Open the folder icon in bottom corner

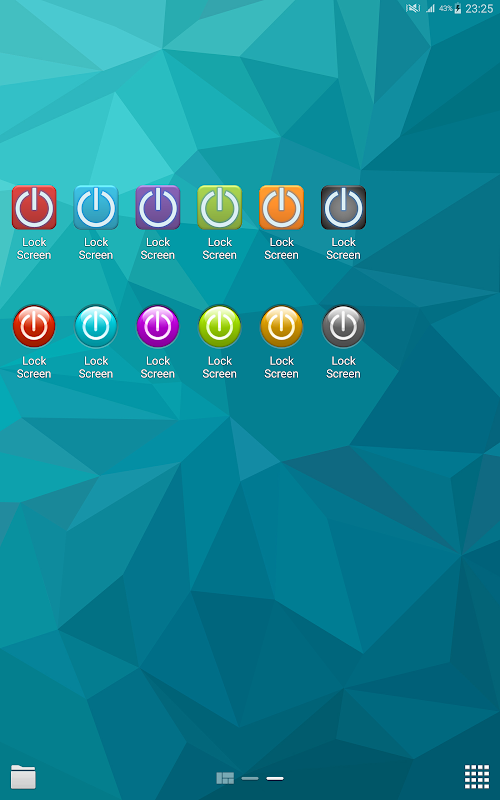tap(23, 777)
